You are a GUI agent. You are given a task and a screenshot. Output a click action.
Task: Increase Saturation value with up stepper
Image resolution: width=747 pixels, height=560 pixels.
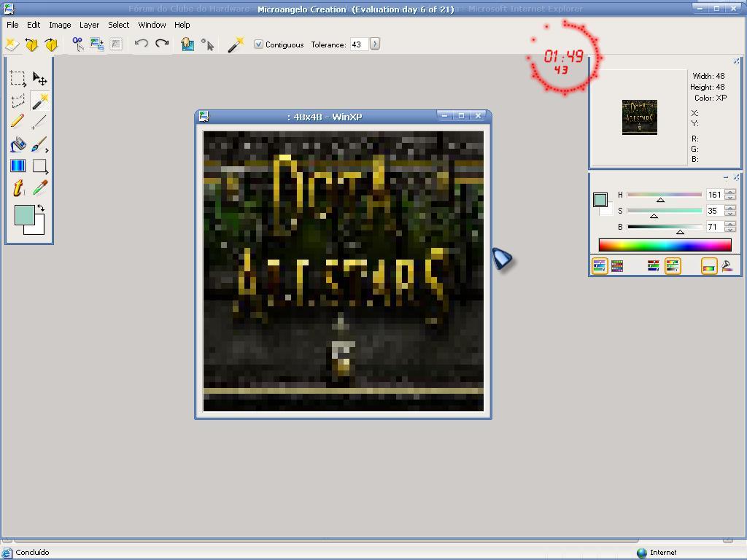pos(729,208)
